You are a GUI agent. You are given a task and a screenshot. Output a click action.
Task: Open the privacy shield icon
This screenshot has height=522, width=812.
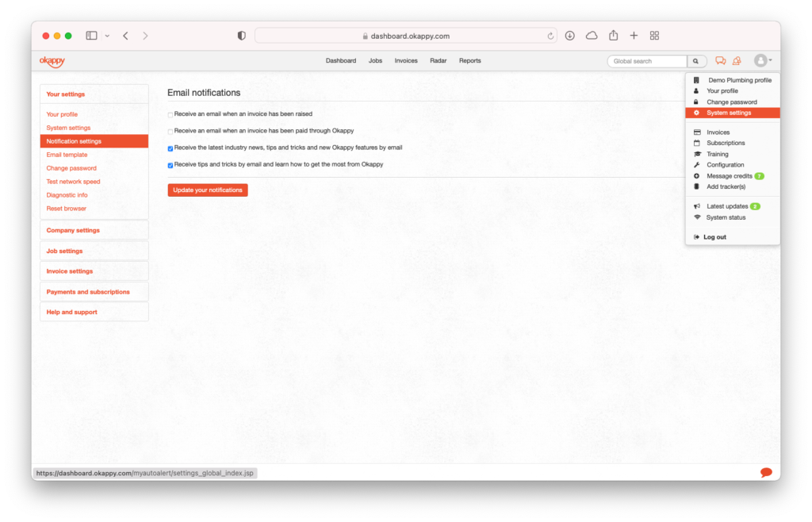(x=241, y=36)
